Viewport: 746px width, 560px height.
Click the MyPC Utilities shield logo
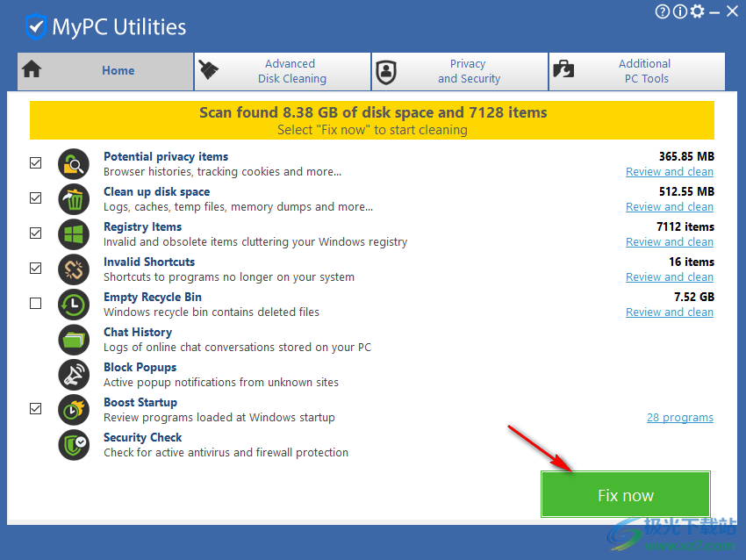click(36, 26)
